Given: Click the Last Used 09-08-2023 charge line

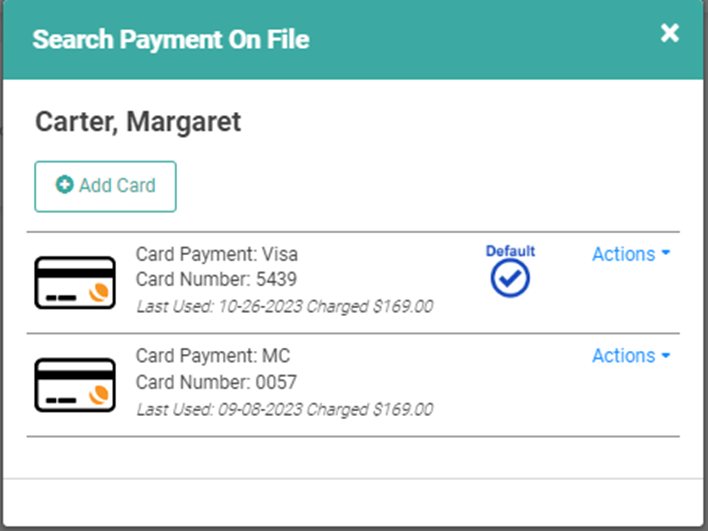Looking at the screenshot, I should tap(285, 410).
